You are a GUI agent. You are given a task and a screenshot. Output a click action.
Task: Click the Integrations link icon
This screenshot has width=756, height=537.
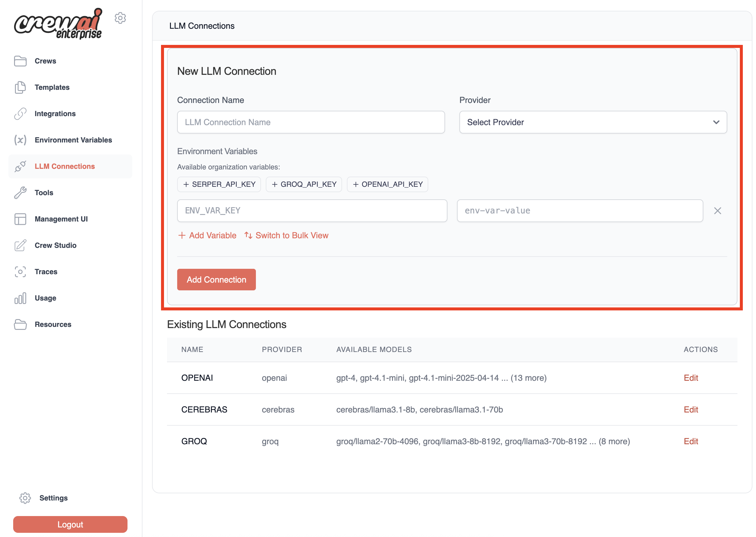(20, 114)
